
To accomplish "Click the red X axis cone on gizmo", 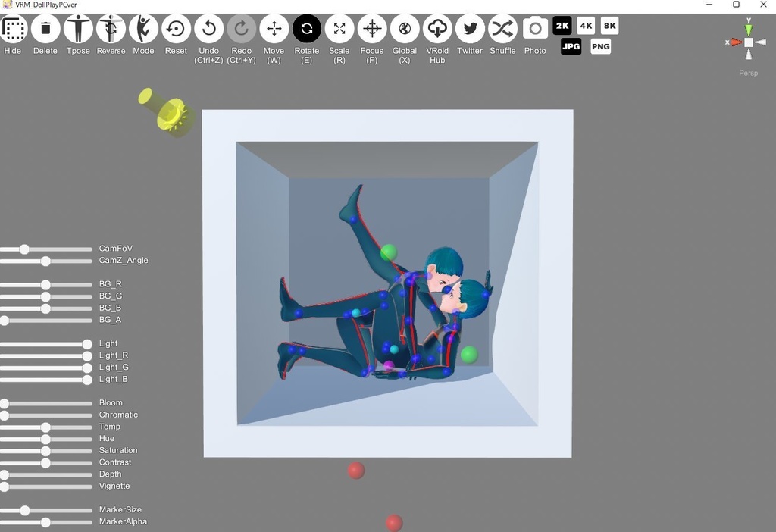I will pos(737,42).
